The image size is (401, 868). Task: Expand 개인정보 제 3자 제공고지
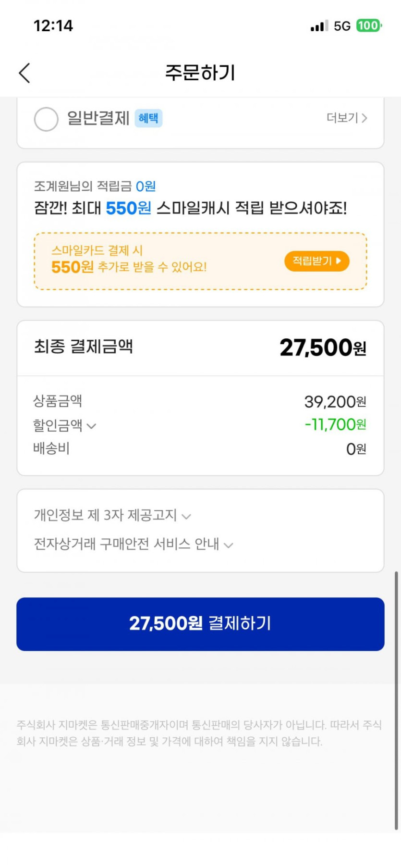[112, 515]
